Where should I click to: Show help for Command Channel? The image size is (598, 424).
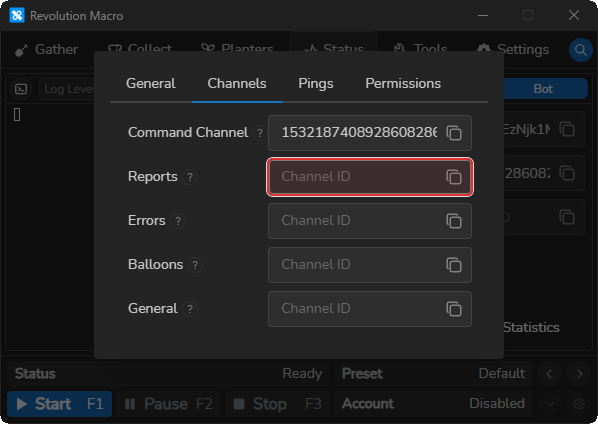tap(260, 133)
